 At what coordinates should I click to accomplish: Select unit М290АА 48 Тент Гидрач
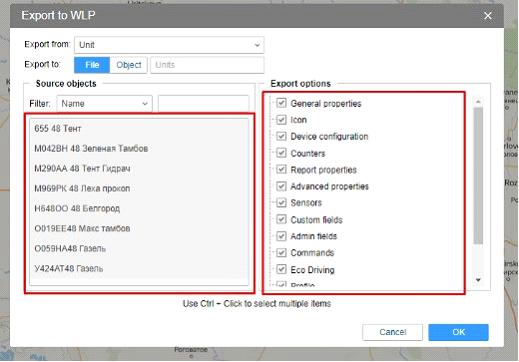pos(139,169)
